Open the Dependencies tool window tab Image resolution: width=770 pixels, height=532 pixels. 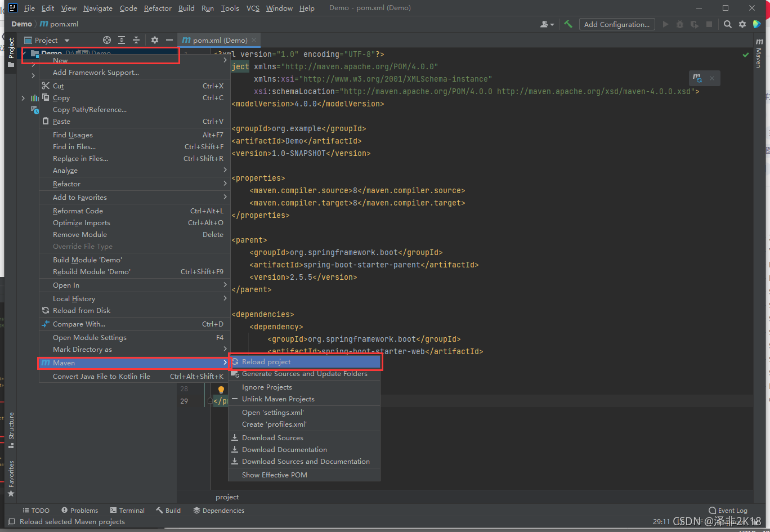tap(219, 511)
